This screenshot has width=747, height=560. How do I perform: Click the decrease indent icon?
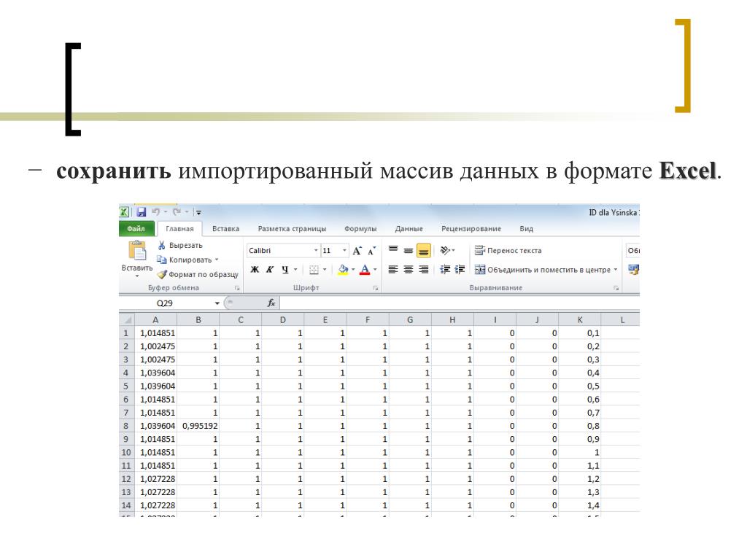pyautogui.click(x=445, y=270)
